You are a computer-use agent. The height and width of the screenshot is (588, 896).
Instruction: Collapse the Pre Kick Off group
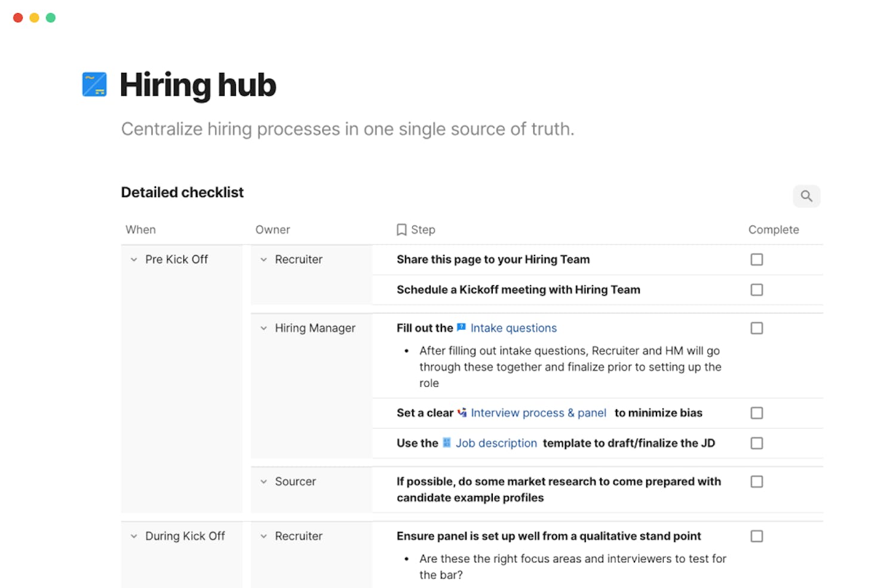click(134, 260)
